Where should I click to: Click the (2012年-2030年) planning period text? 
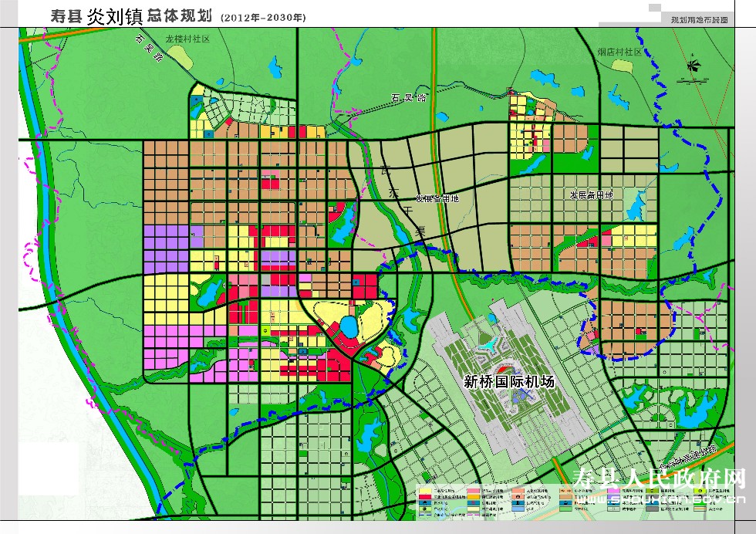tap(263, 17)
